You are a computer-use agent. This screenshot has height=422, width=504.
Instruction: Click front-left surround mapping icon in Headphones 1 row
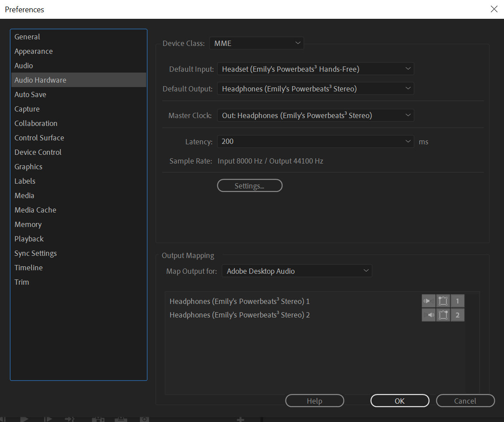click(443, 301)
